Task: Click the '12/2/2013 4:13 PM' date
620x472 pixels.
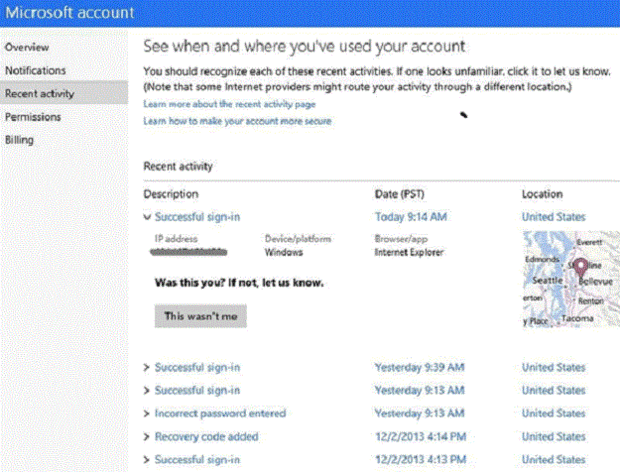Action: (x=421, y=460)
